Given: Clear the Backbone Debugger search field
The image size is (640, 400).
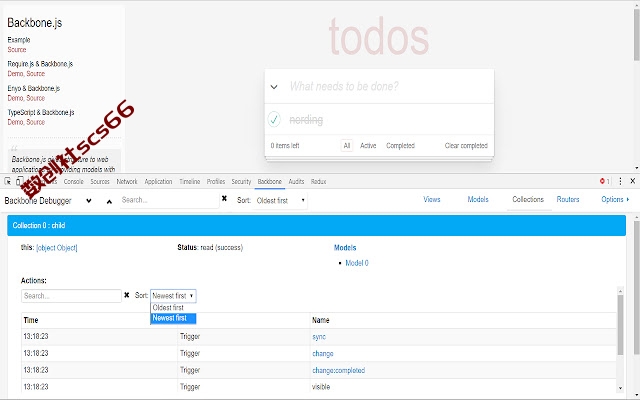Looking at the screenshot, I should coord(224,198).
